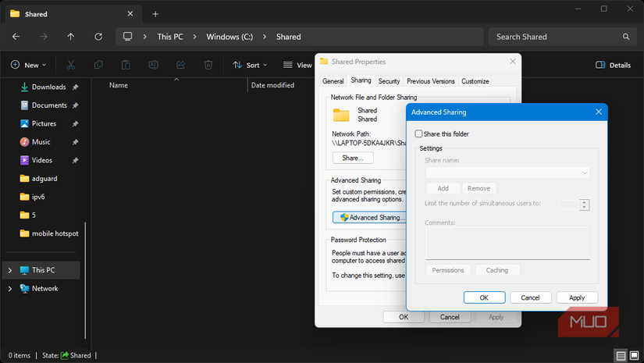This screenshot has height=363, width=644.
Task: Close the Advanced Sharing dialog
Action: [599, 112]
